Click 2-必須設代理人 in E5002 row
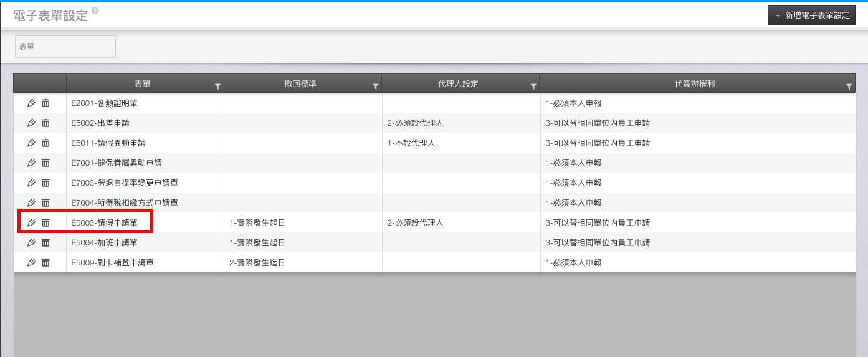This screenshot has height=357, width=868. click(415, 123)
